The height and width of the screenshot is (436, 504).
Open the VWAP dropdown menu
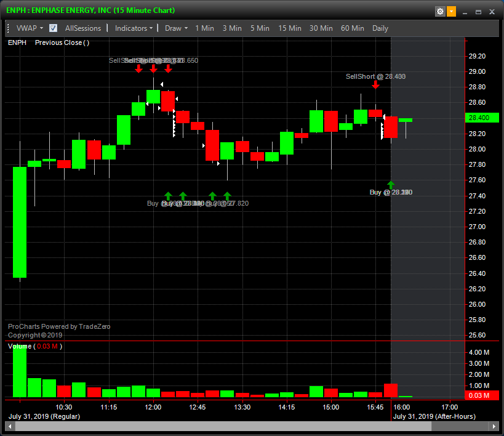click(30, 28)
